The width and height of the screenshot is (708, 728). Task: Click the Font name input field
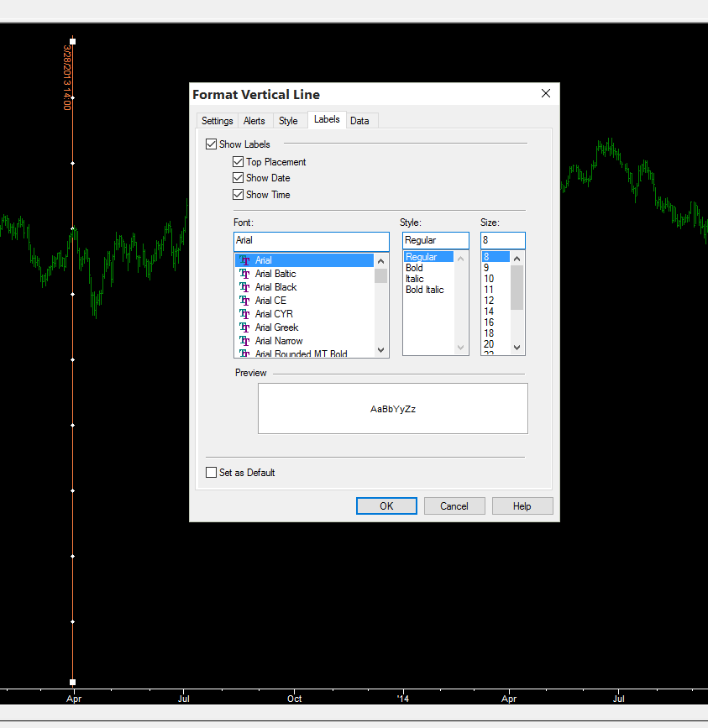coord(312,241)
